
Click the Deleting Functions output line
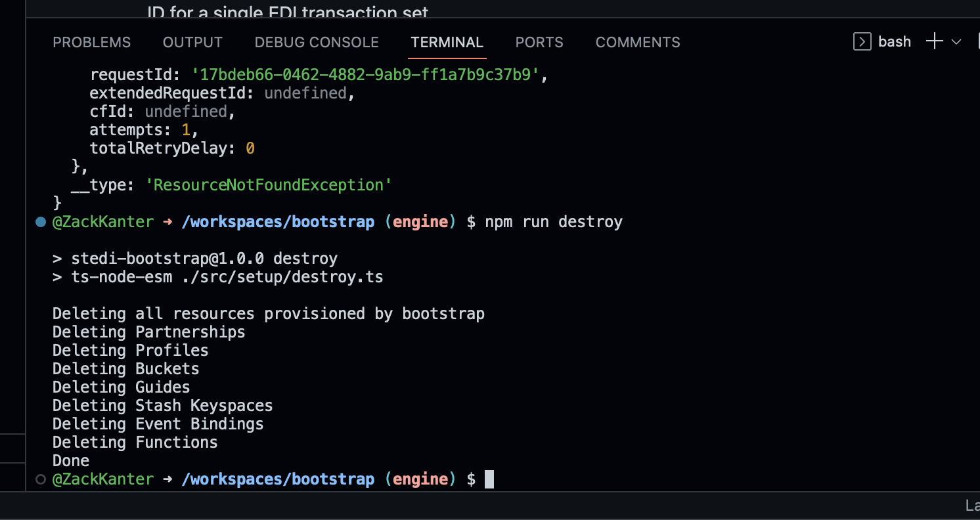135,442
